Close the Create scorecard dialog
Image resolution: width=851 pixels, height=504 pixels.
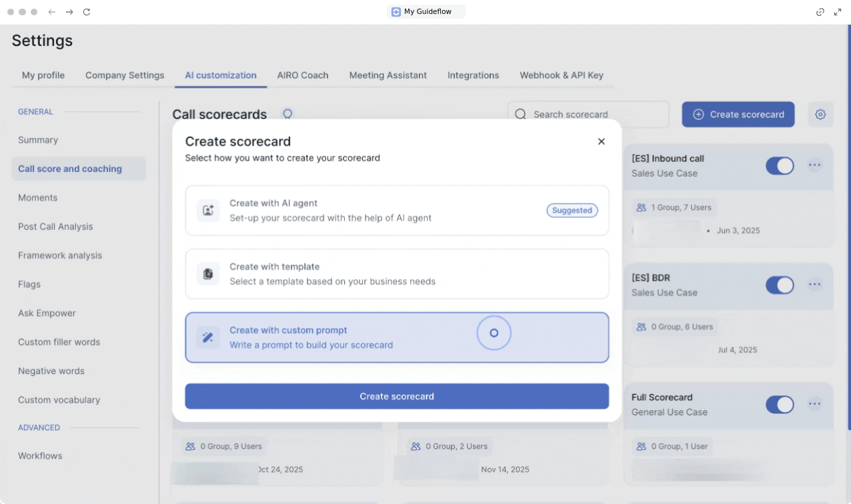601,141
